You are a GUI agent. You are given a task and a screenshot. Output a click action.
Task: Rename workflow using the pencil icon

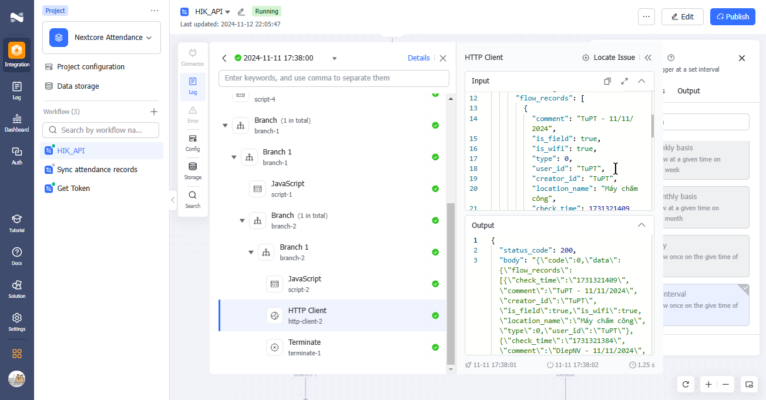coord(241,10)
